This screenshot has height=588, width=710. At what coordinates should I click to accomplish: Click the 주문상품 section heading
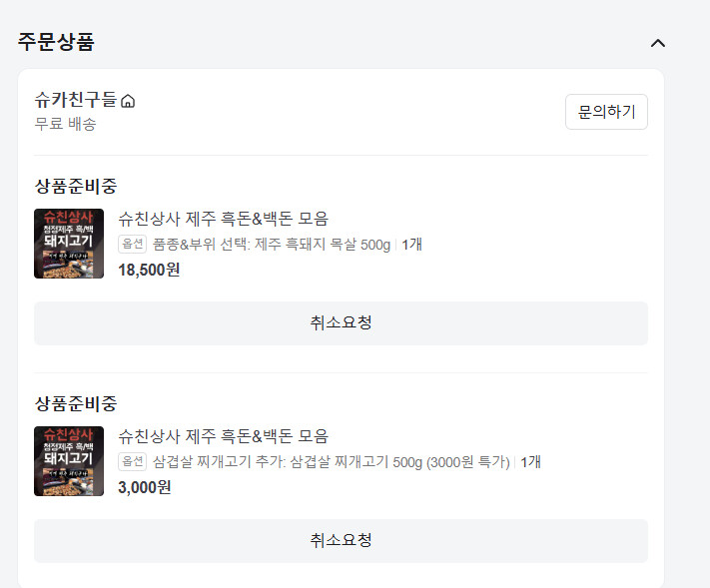tap(56, 43)
